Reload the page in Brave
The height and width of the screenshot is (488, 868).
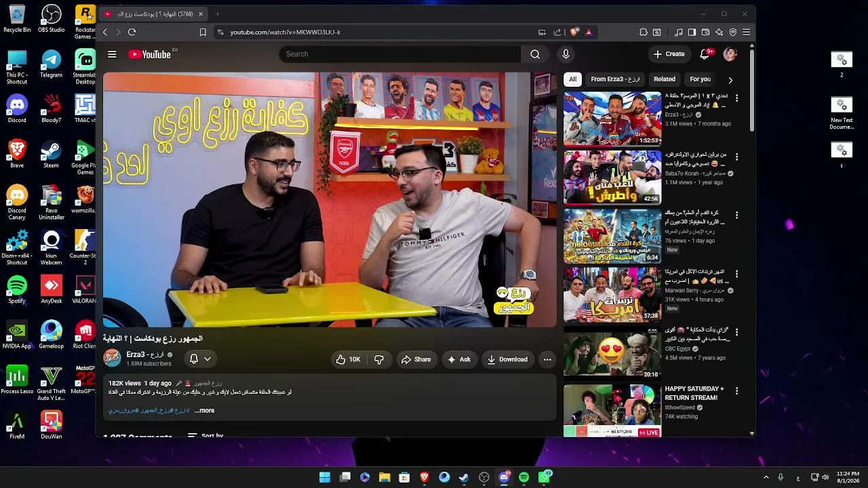pos(132,32)
